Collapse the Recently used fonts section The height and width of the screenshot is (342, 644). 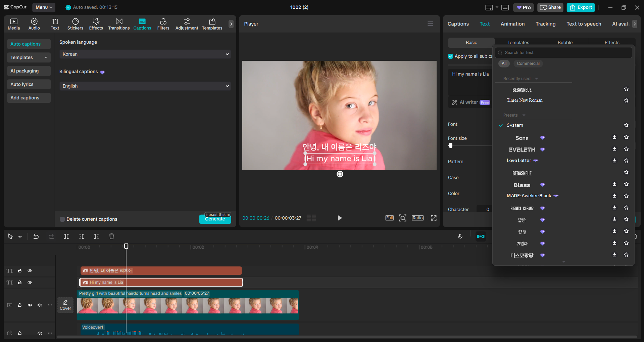tap(536, 78)
